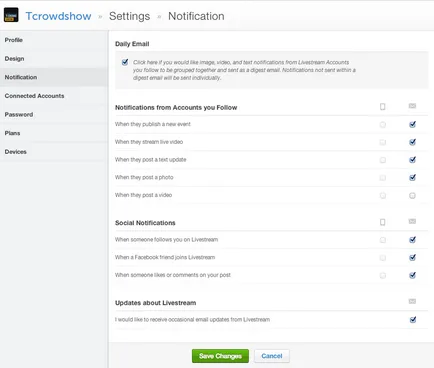Enable mobile alerts for likes or comments
Image resolution: width=434 pixels, height=368 pixels.
click(383, 275)
